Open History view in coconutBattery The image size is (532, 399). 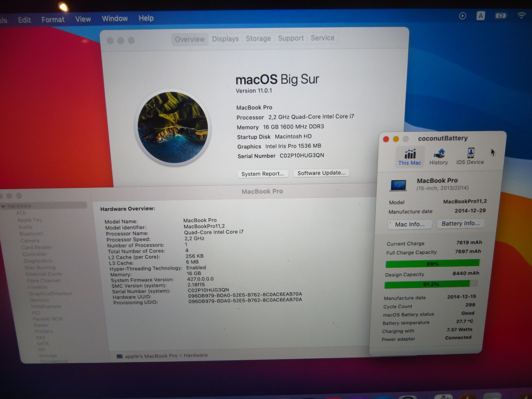pyautogui.click(x=439, y=157)
